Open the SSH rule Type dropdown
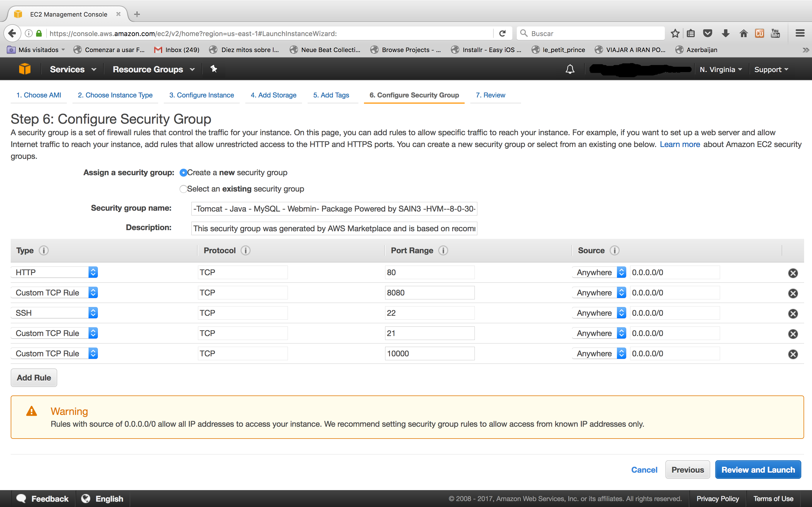 tap(55, 313)
